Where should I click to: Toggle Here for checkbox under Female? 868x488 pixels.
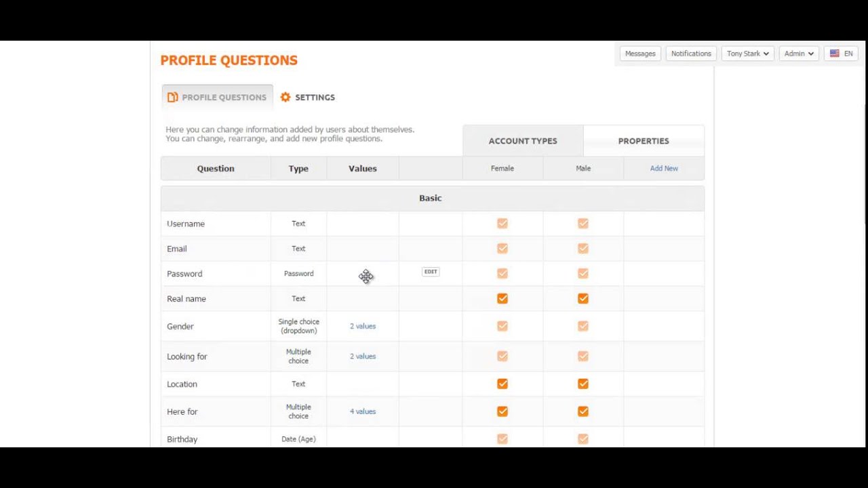pos(502,411)
